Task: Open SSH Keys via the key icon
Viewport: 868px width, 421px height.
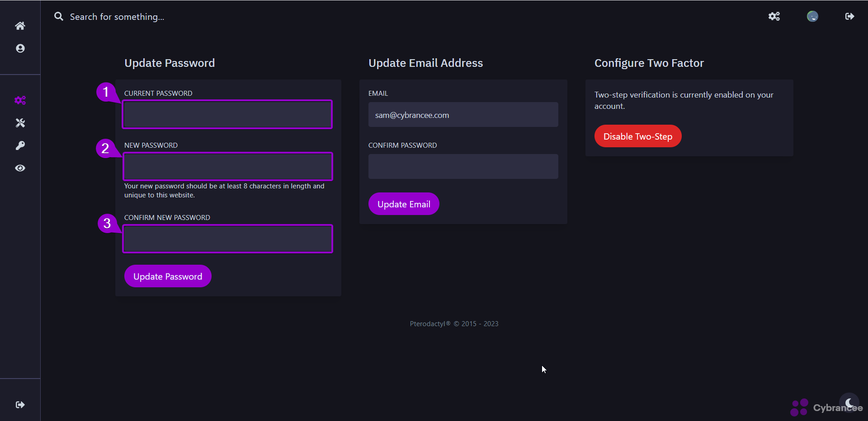Action: (20, 145)
